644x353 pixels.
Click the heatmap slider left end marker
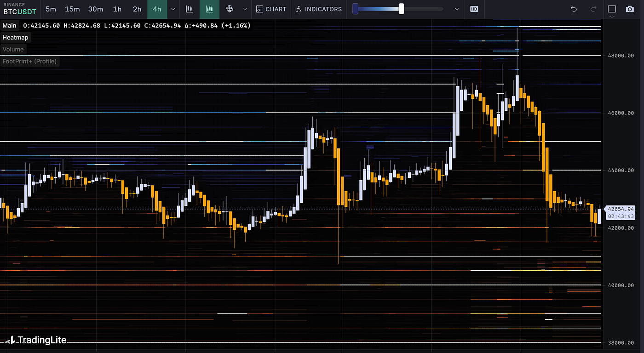355,9
